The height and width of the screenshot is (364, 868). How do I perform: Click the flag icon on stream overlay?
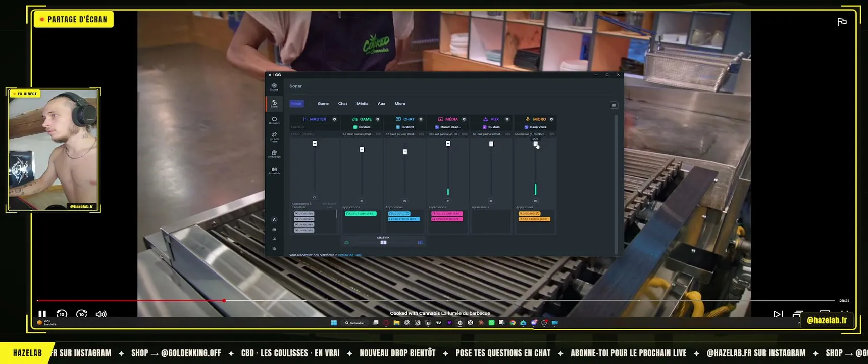point(842,22)
